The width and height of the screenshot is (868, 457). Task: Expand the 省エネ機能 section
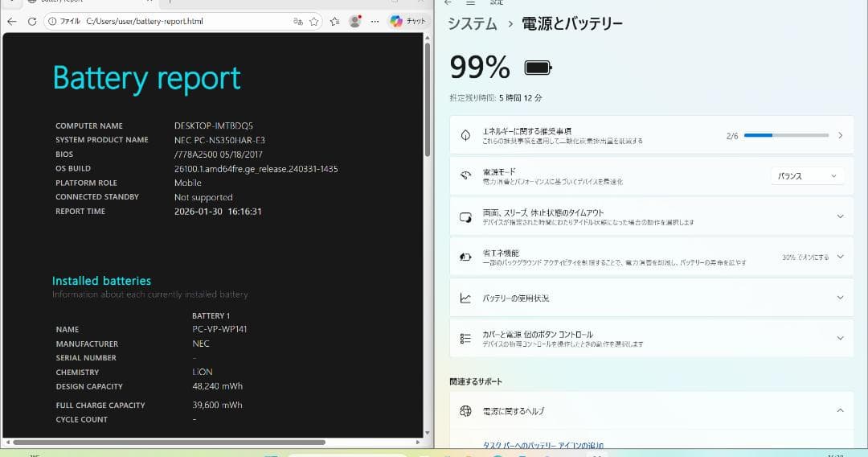coord(840,257)
